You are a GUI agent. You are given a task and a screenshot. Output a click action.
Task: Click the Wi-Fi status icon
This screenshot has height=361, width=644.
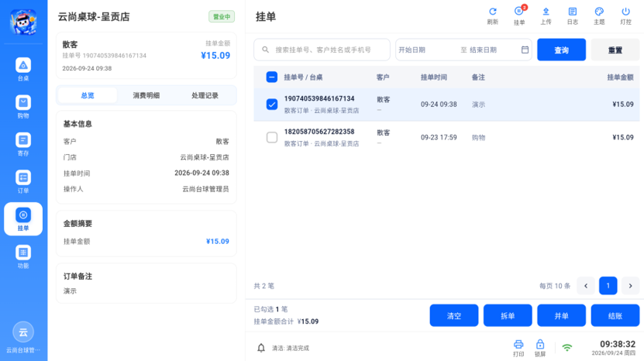(567, 348)
